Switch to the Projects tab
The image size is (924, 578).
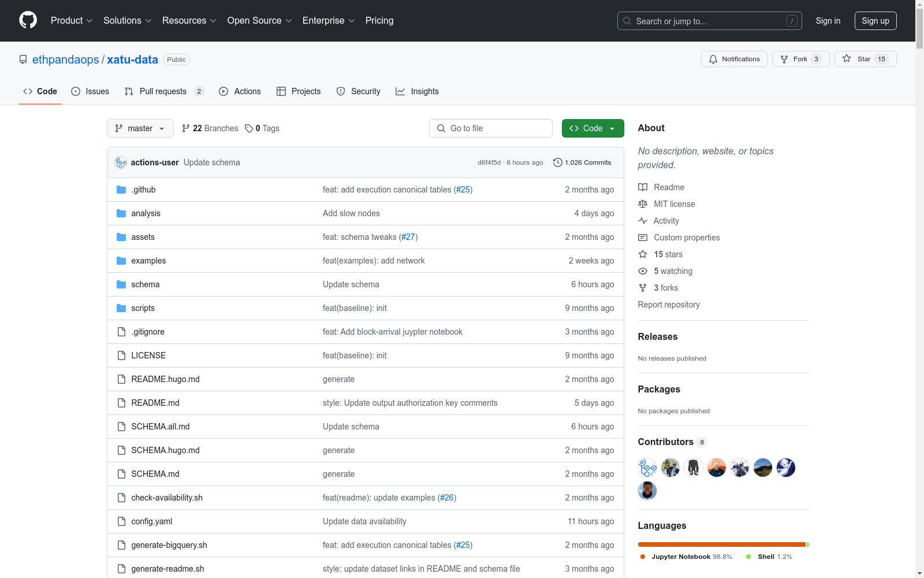pyautogui.click(x=299, y=91)
